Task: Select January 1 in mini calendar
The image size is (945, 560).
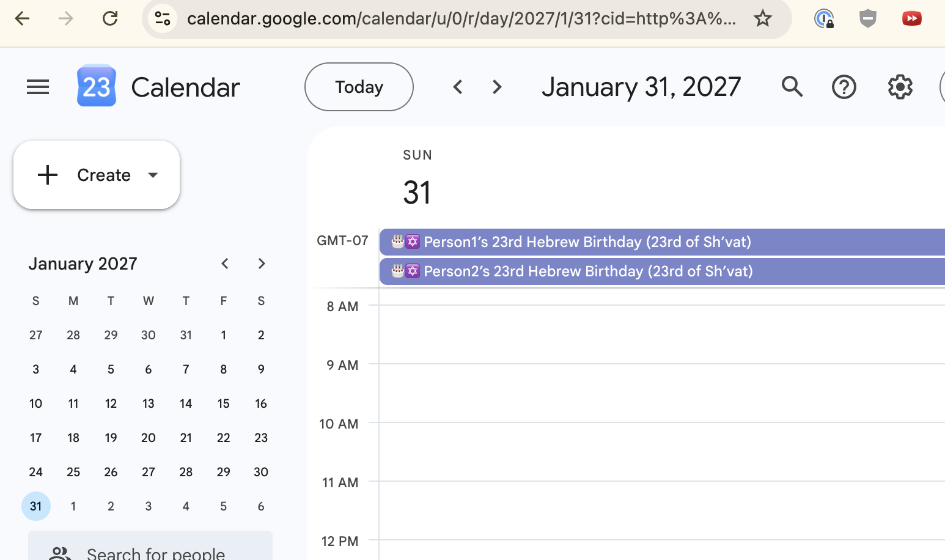Action: click(224, 335)
